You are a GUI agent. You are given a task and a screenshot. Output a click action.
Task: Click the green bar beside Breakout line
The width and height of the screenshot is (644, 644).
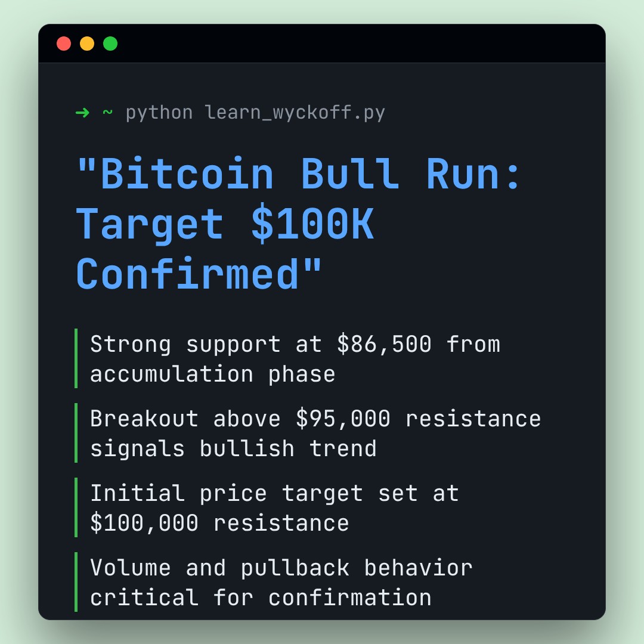tap(76, 433)
